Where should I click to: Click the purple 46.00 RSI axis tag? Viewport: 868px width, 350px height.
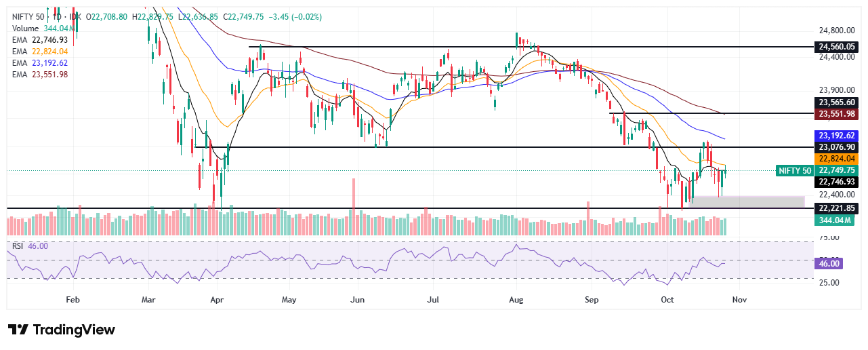pyautogui.click(x=828, y=263)
